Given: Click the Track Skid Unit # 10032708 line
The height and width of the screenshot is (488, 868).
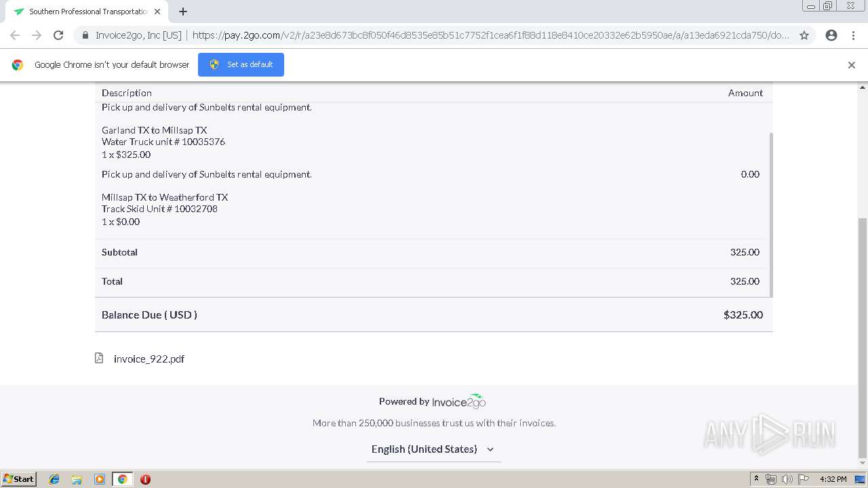Looking at the screenshot, I should 159,209.
